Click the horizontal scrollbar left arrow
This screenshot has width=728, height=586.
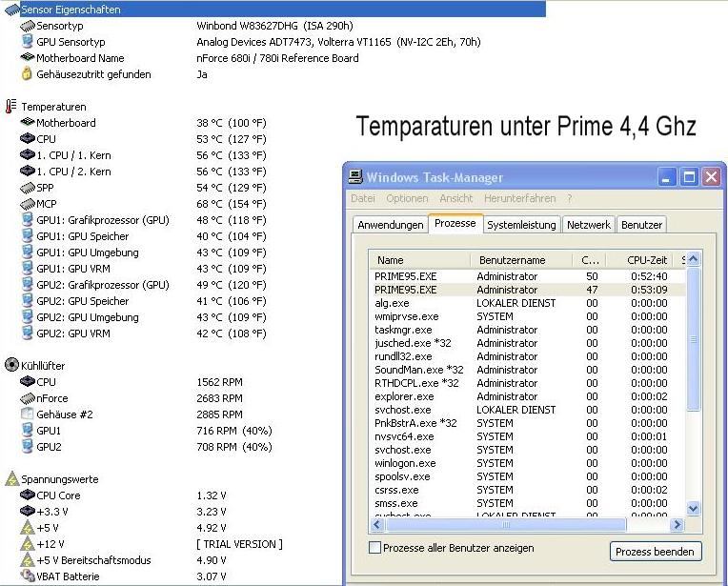[x=377, y=525]
